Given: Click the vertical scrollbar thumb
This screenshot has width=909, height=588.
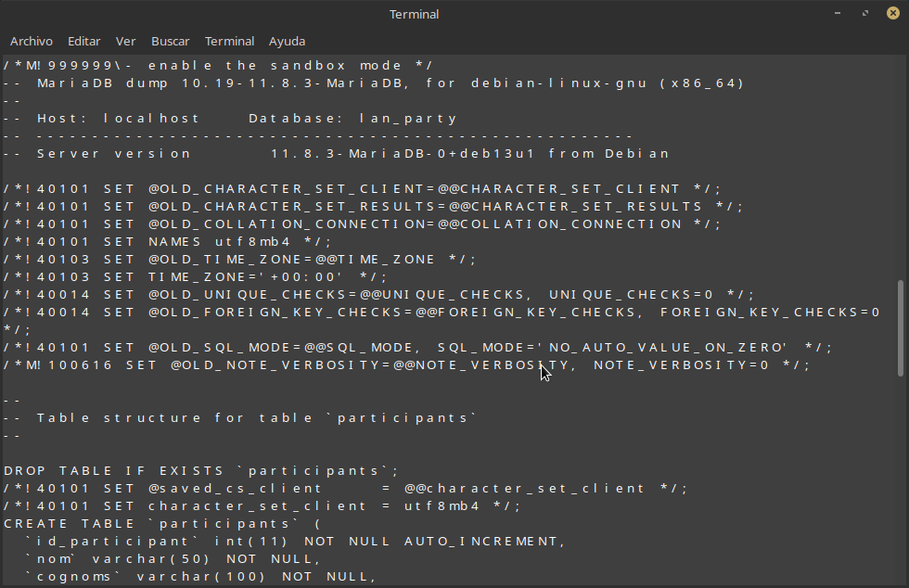Looking at the screenshot, I should pos(901,327).
